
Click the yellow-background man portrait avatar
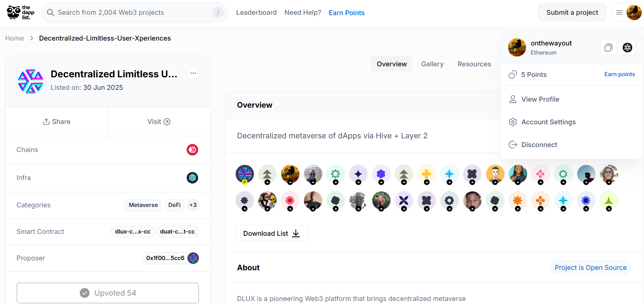point(495,174)
